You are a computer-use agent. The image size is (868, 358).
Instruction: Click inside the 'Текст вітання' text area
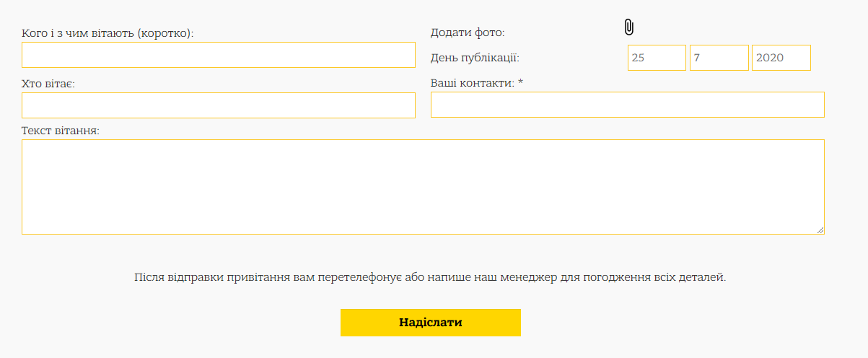(423, 187)
